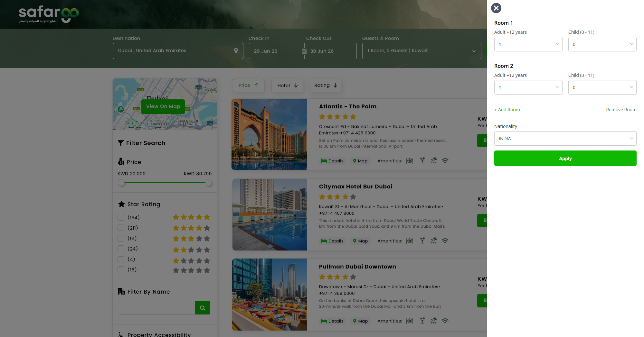Click the beach amenity icon for Pullman Dubai
This screenshot has height=337, width=644.
point(433,321)
